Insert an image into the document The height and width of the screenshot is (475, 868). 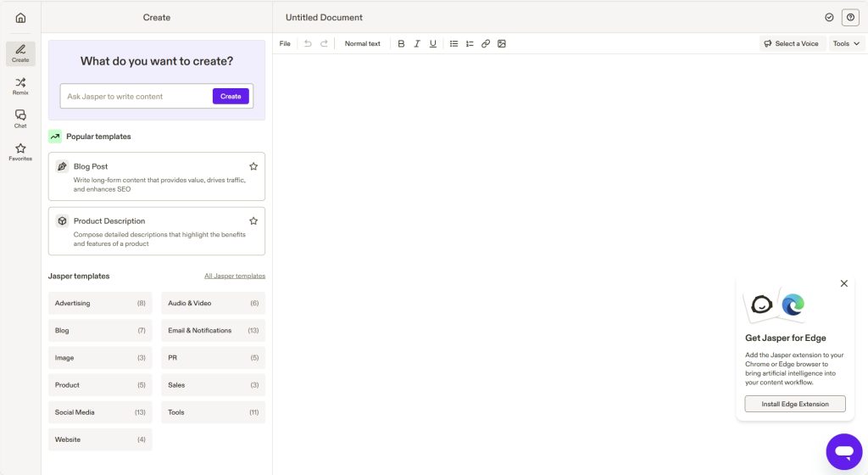click(502, 44)
